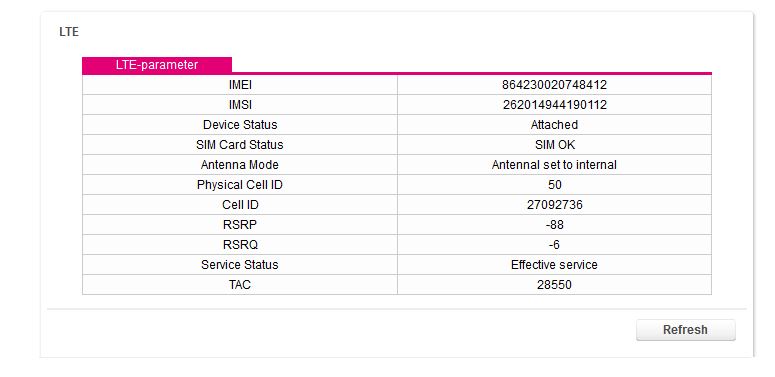Click the SIM Card Status label

[x=240, y=145]
